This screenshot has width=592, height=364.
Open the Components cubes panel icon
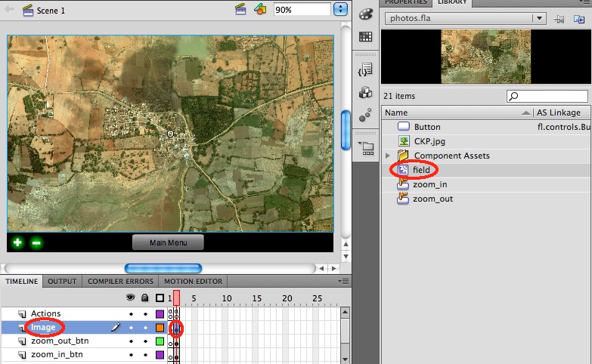click(365, 92)
